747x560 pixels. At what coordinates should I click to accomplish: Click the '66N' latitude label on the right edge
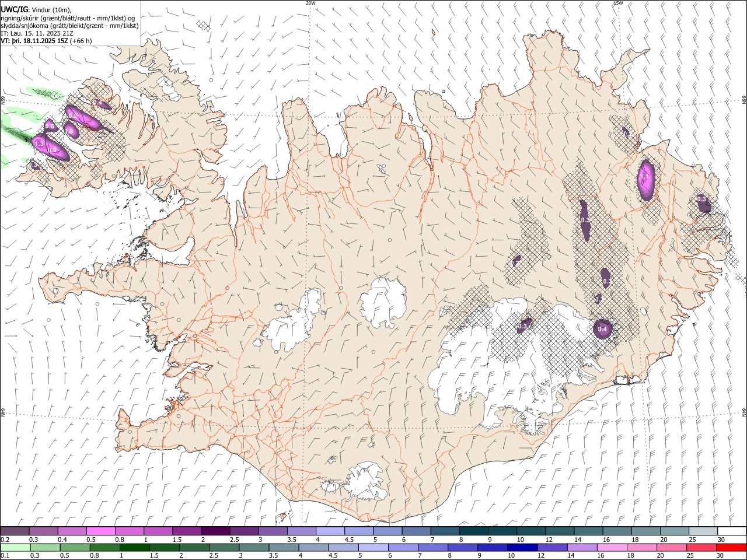743,101
